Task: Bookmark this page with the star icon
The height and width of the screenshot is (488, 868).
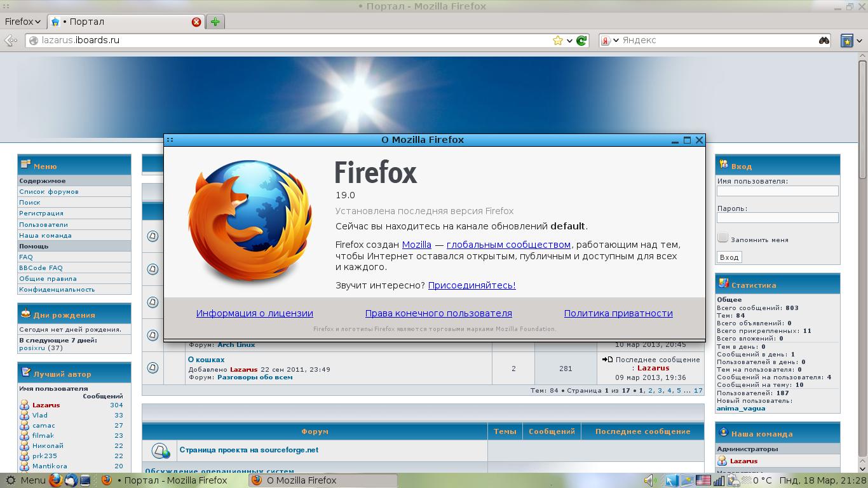Action: click(x=558, y=40)
